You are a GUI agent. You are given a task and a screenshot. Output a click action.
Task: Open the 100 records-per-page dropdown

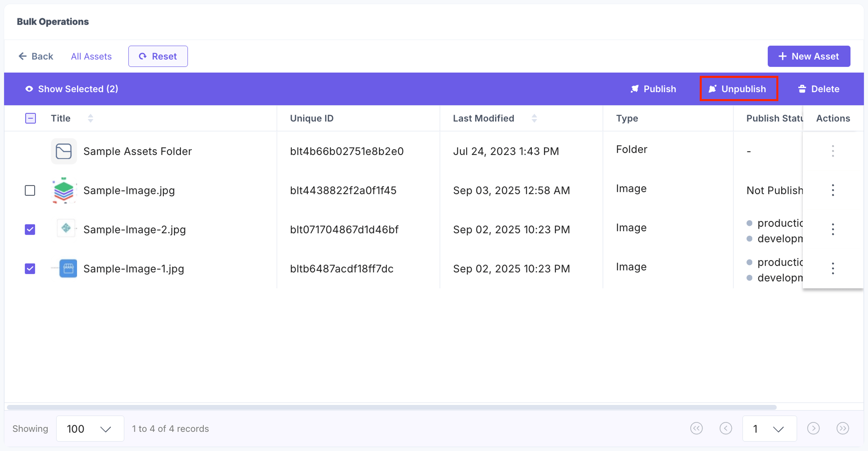point(90,429)
